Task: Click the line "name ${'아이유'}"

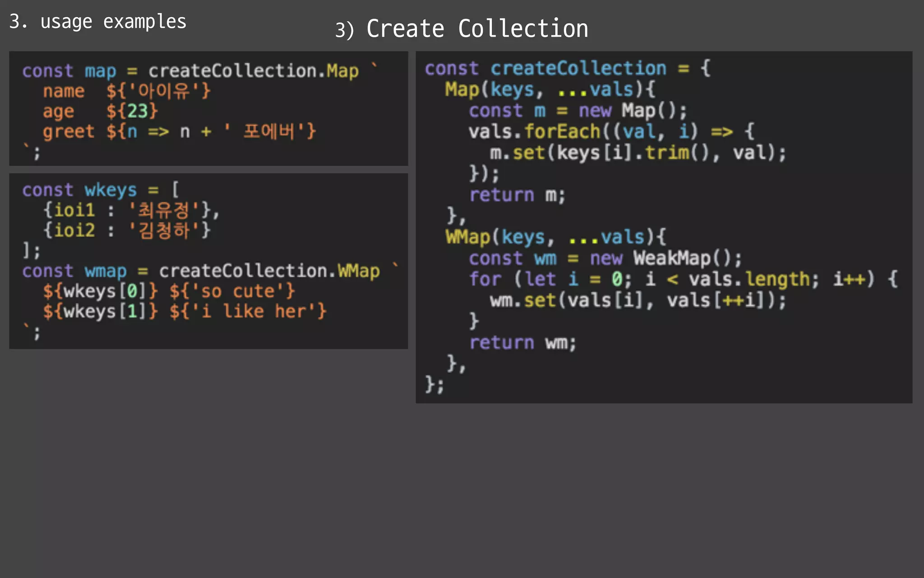Action: pos(127,91)
